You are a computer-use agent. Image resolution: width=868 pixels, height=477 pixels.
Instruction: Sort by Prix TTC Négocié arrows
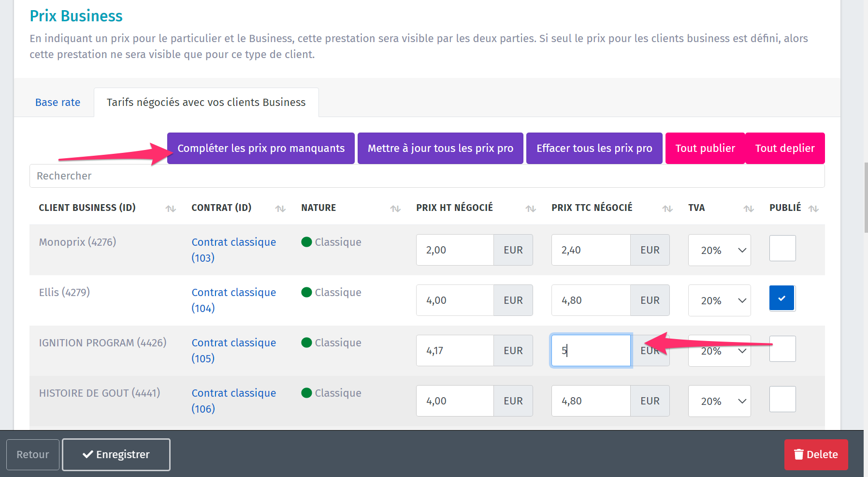[667, 209]
